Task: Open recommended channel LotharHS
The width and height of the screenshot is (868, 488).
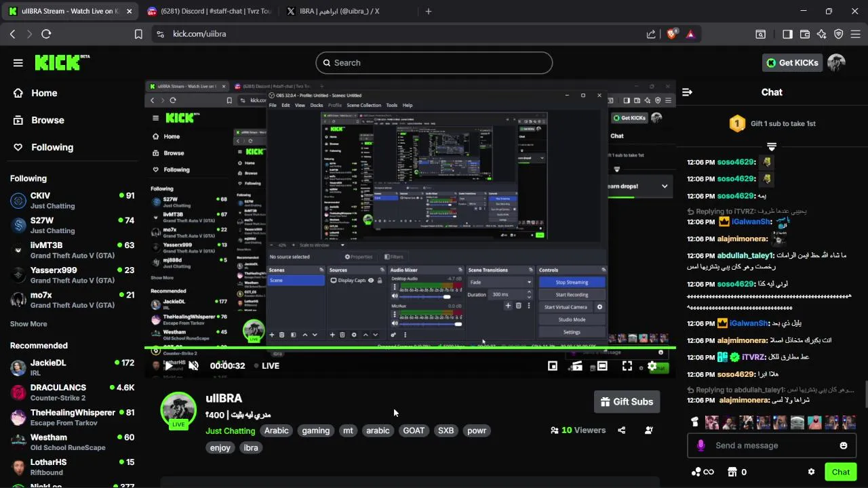Action: (x=71, y=466)
